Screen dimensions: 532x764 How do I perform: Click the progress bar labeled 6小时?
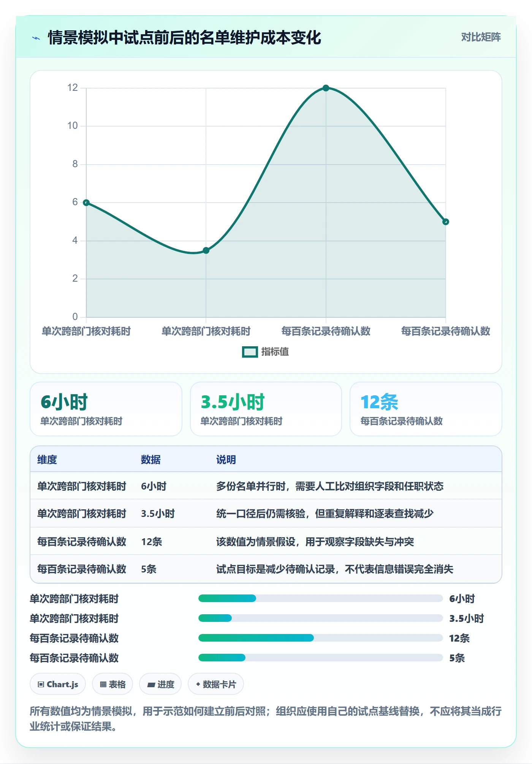[x=320, y=599]
